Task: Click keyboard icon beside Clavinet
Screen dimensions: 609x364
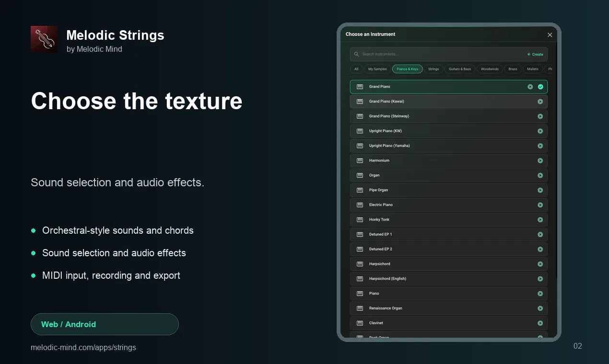Action: point(360,323)
